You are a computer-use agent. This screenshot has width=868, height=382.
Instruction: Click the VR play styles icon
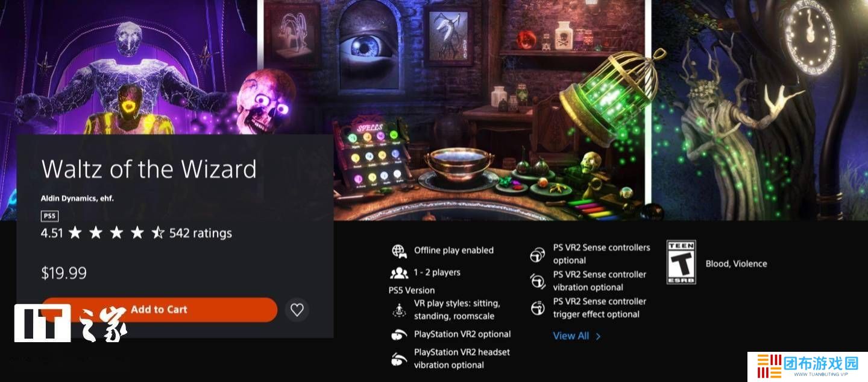(x=398, y=310)
